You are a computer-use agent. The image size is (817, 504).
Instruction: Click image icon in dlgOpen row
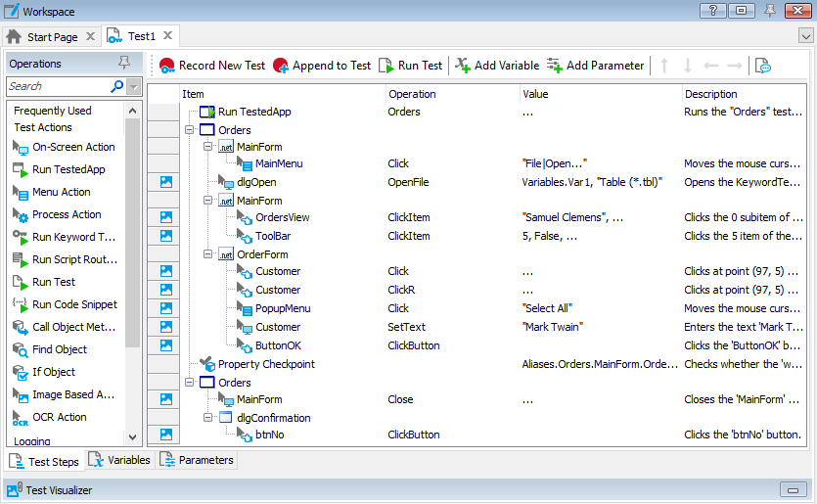pyautogui.click(x=165, y=182)
